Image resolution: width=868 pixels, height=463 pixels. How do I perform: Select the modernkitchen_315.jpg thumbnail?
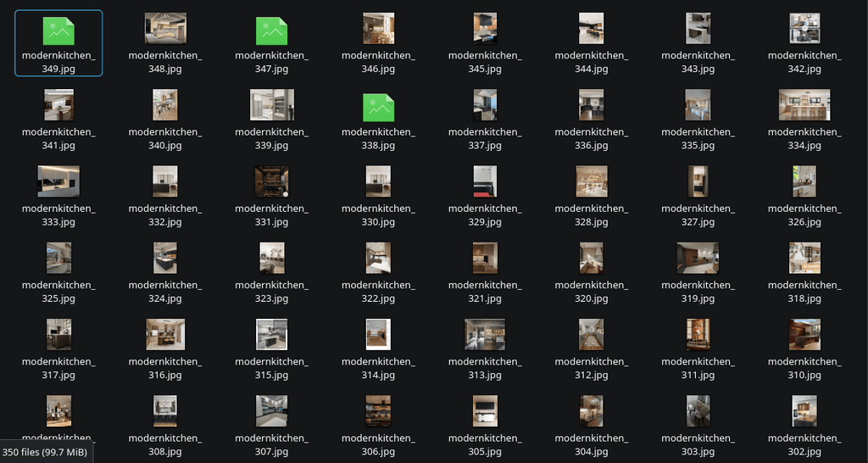pyautogui.click(x=271, y=334)
